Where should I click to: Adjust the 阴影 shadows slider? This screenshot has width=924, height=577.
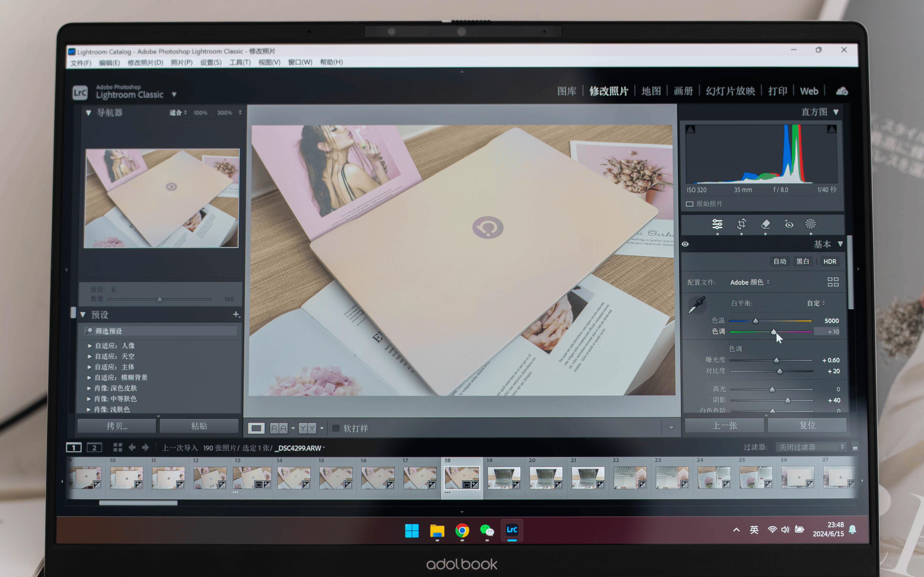[787, 400]
